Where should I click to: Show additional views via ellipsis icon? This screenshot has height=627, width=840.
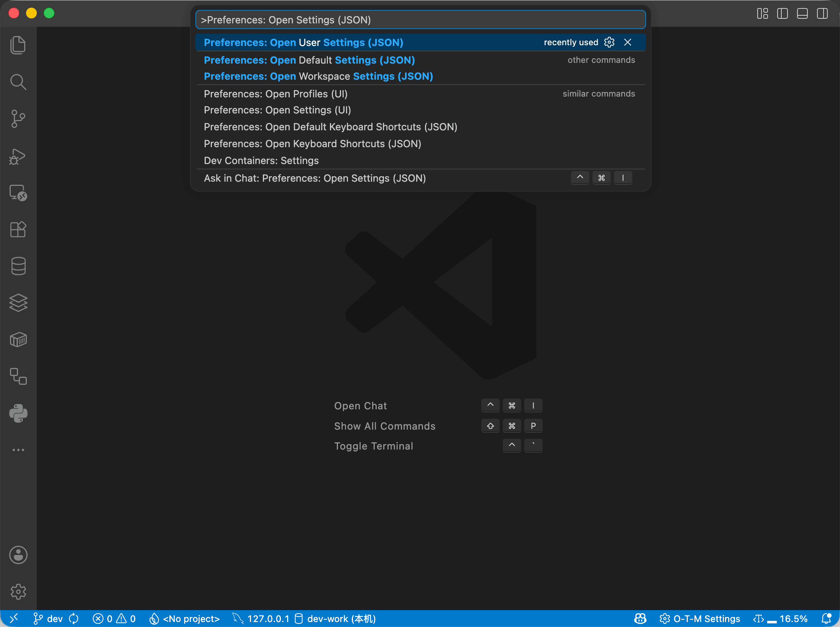pos(18,450)
